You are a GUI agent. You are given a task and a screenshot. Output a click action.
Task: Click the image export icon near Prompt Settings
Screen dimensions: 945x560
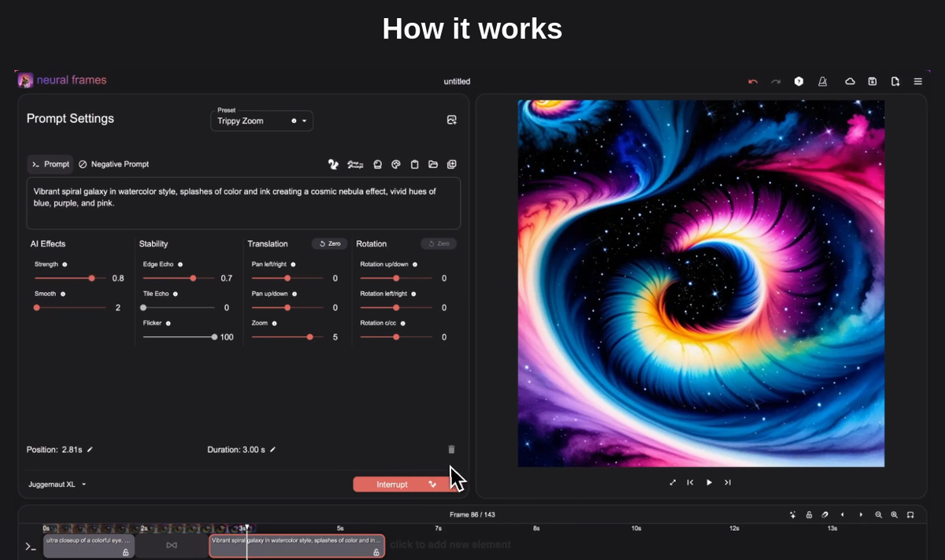point(451,119)
